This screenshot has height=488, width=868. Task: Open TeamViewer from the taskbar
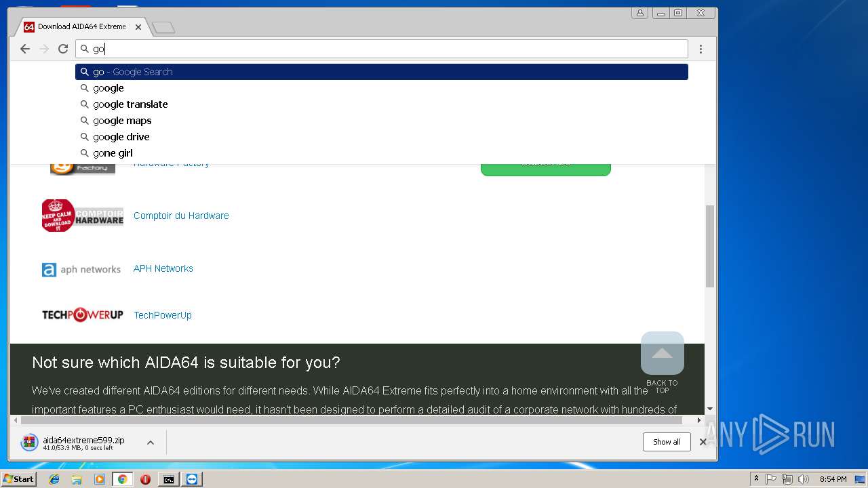coord(192,479)
